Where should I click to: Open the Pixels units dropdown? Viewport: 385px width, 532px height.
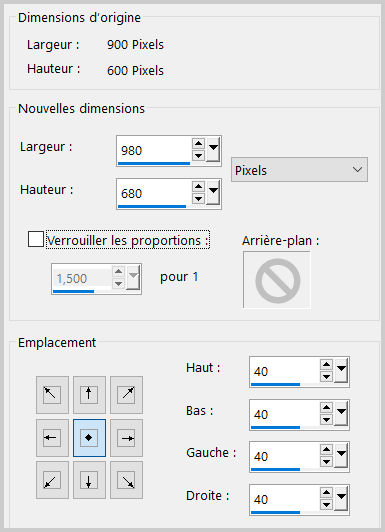click(x=299, y=169)
